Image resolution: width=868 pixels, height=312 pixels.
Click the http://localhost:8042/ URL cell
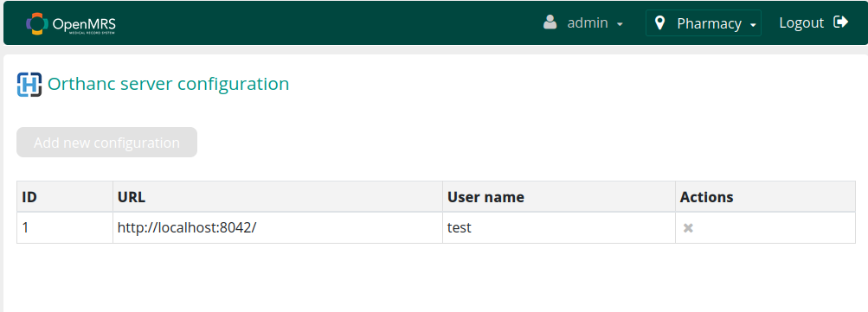[x=278, y=228]
